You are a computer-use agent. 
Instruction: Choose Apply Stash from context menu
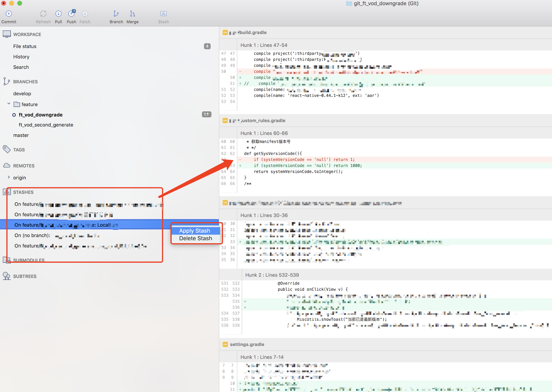pyautogui.click(x=195, y=231)
